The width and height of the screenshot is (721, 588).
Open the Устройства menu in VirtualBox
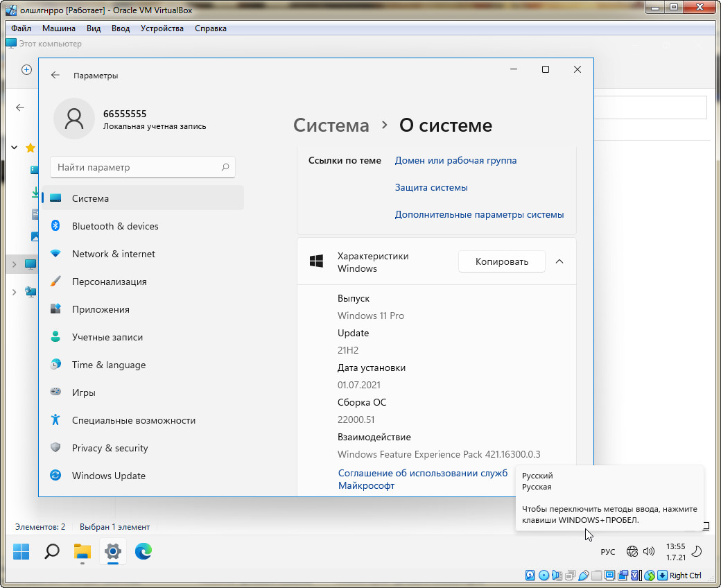tap(162, 28)
